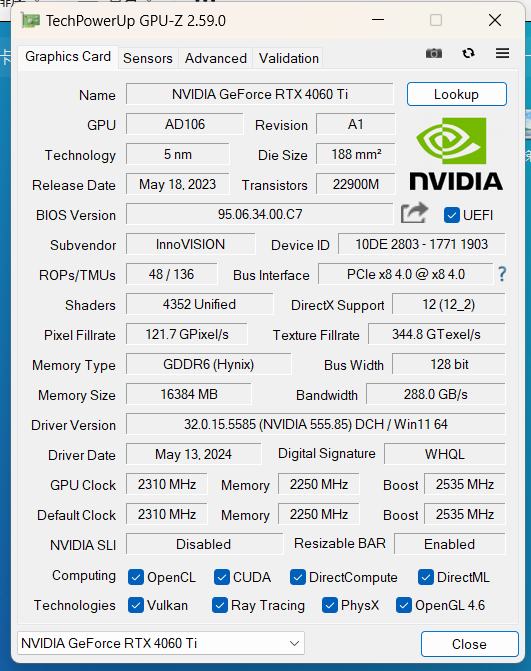Switch to the Sensors tab
Screen dimensions: 531x671
click(x=148, y=58)
